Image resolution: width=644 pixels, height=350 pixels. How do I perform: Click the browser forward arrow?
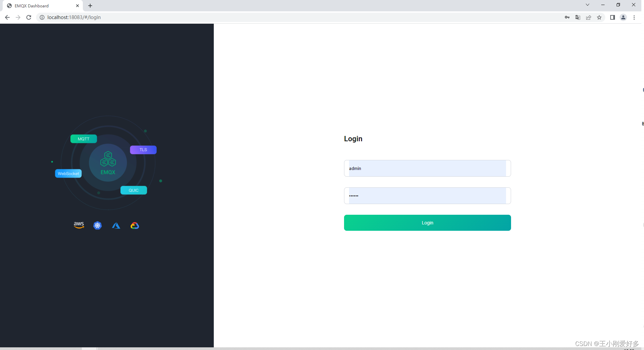tap(18, 17)
